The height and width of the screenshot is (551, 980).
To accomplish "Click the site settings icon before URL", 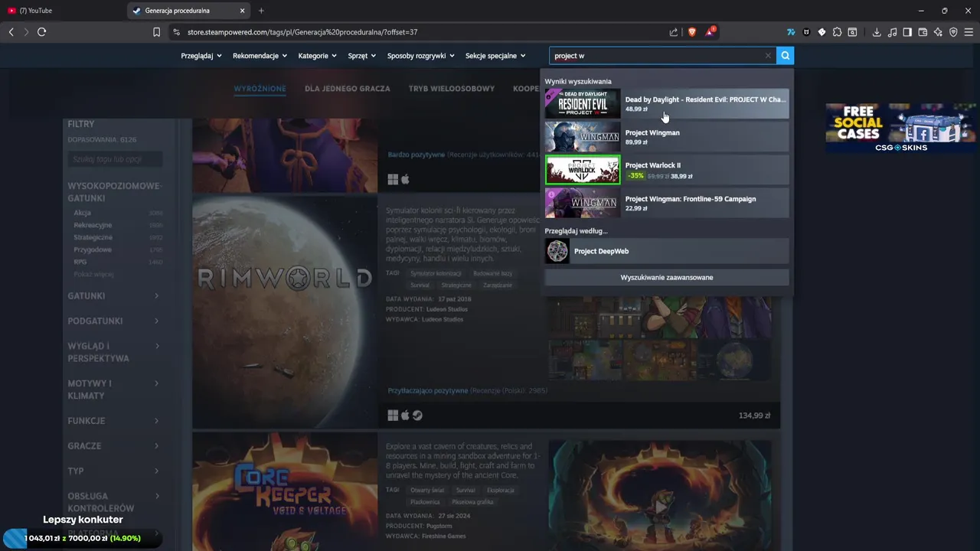I will coord(177,32).
